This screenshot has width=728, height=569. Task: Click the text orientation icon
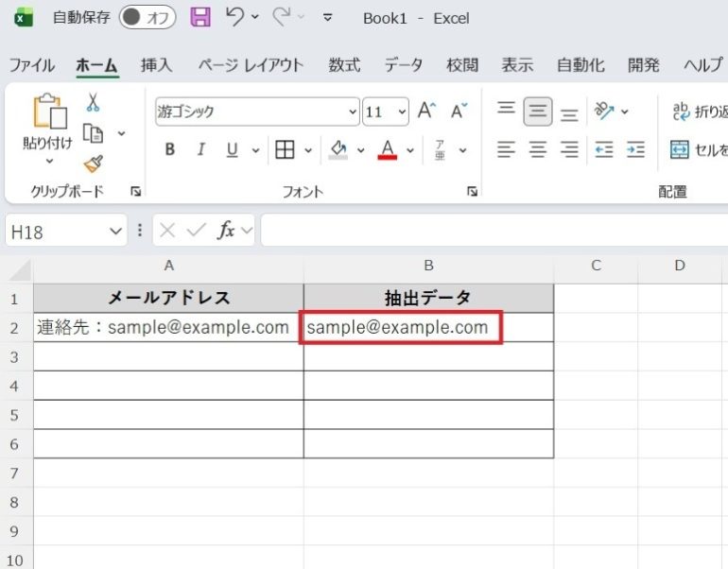tap(604, 111)
